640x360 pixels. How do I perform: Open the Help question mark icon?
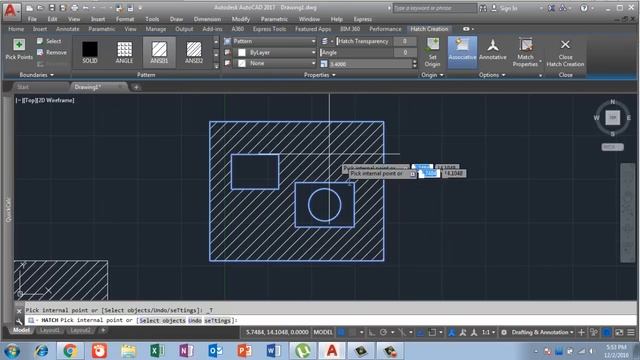[x=584, y=8]
